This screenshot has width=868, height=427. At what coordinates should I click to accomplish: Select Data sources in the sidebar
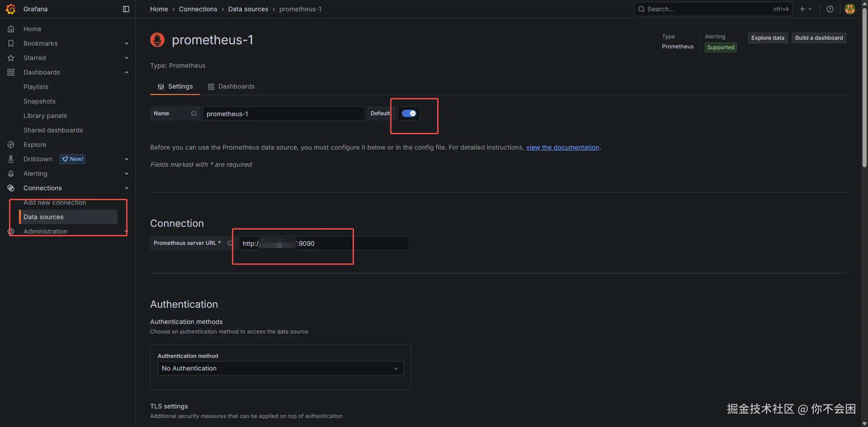(x=68, y=217)
